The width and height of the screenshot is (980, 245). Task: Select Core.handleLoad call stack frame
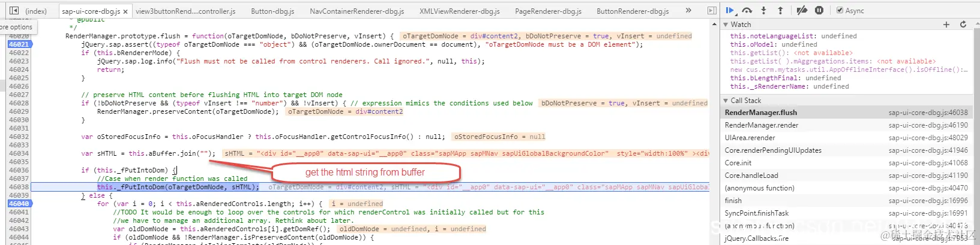coord(846,176)
